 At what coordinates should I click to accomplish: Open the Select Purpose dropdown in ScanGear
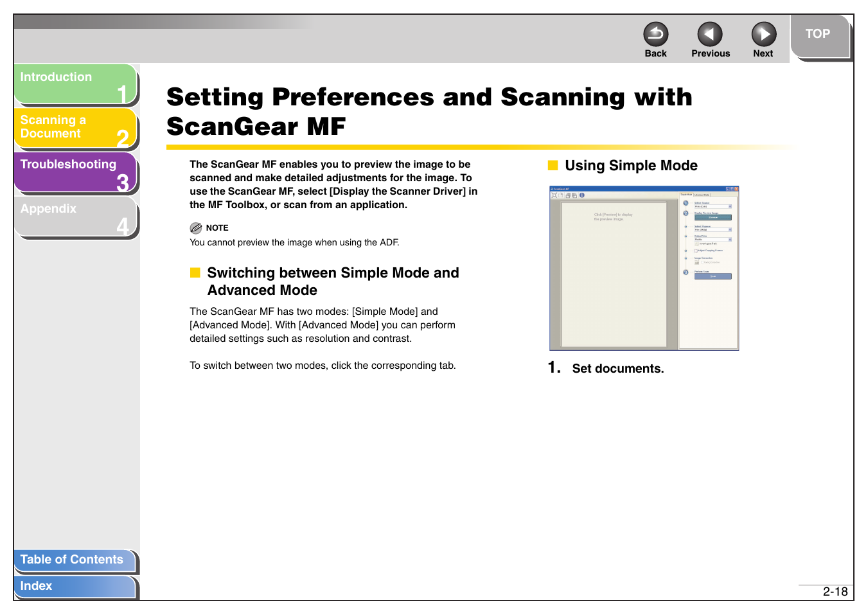coord(713,229)
